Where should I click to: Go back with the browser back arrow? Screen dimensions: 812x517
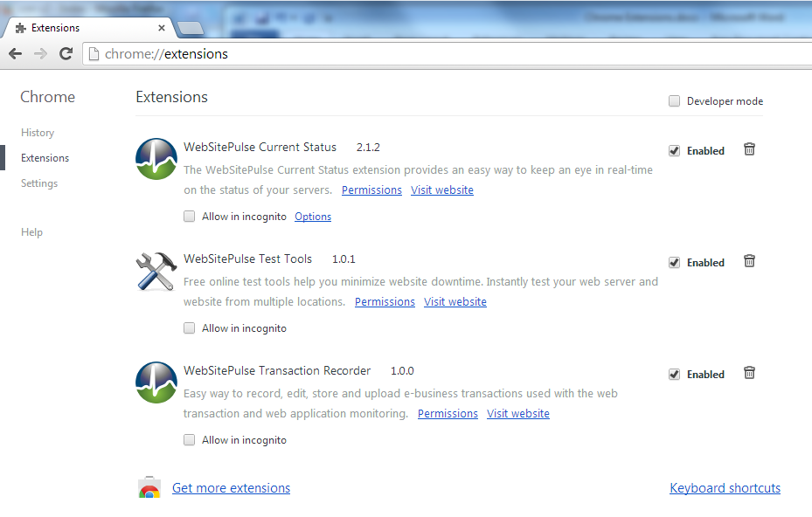[16, 53]
